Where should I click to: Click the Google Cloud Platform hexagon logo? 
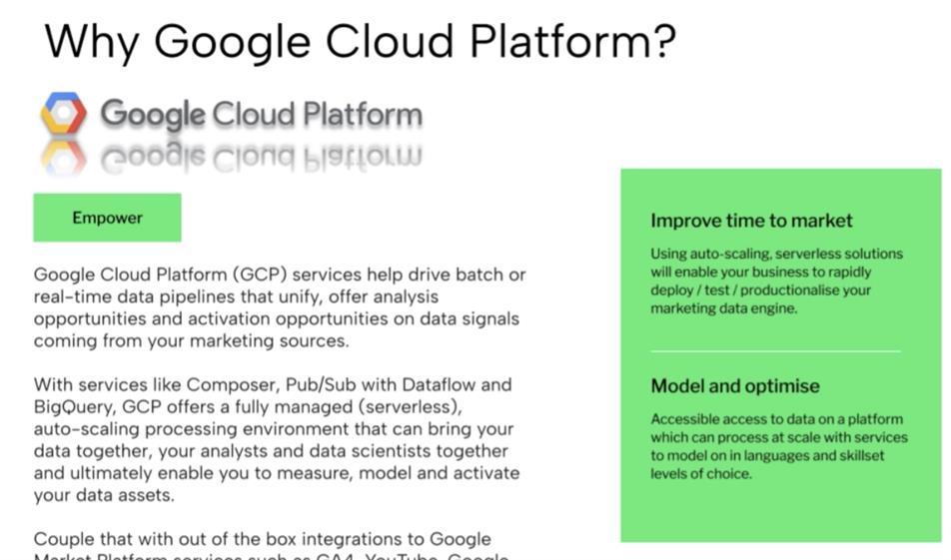[x=63, y=114]
